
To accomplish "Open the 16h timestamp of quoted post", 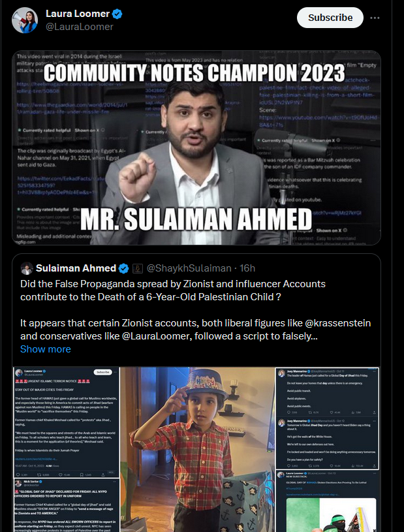I will [247, 268].
